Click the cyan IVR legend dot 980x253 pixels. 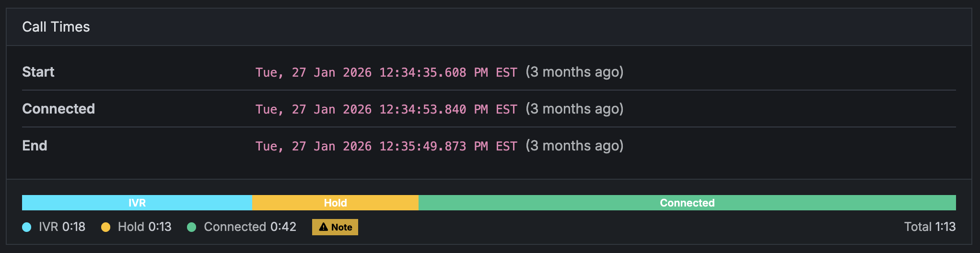[27, 227]
